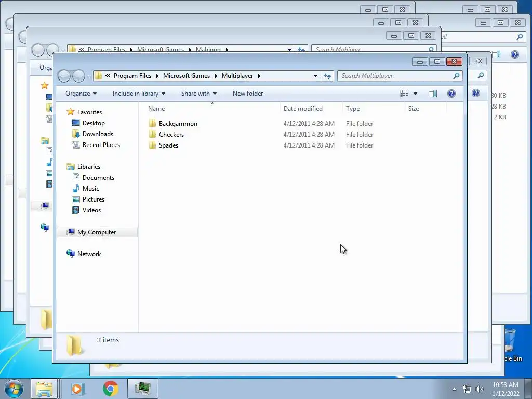Maximize the Multiplayer window
Viewport: 532px width, 399px height.
click(x=437, y=61)
